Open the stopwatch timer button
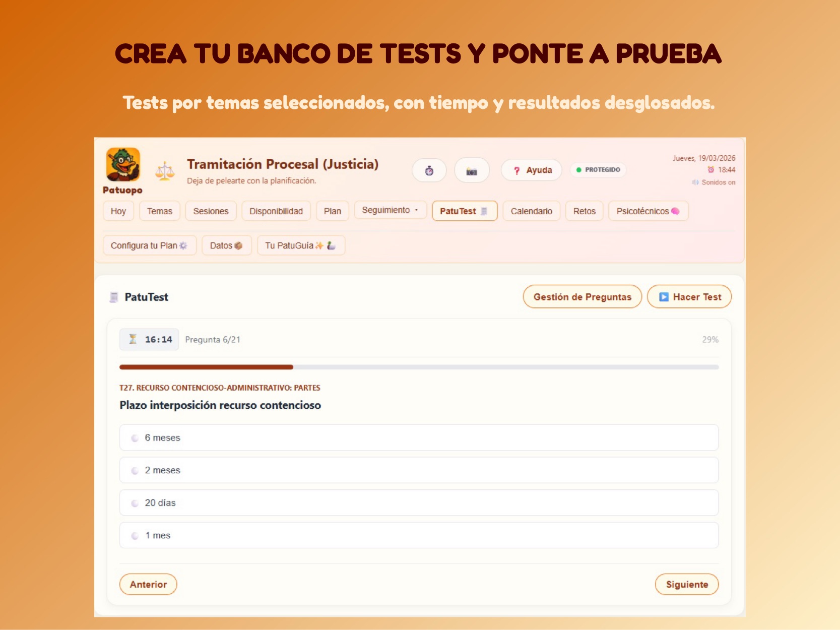The height and width of the screenshot is (630, 840). (x=429, y=170)
